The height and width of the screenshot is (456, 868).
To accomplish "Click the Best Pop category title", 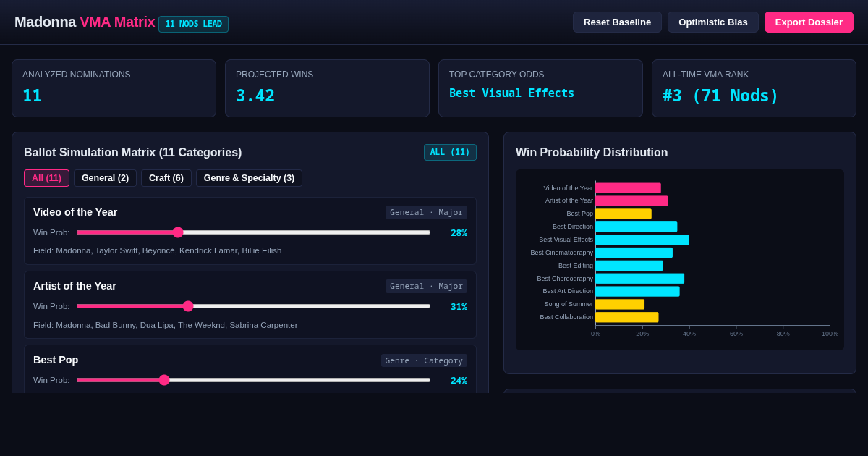I will pos(56,360).
